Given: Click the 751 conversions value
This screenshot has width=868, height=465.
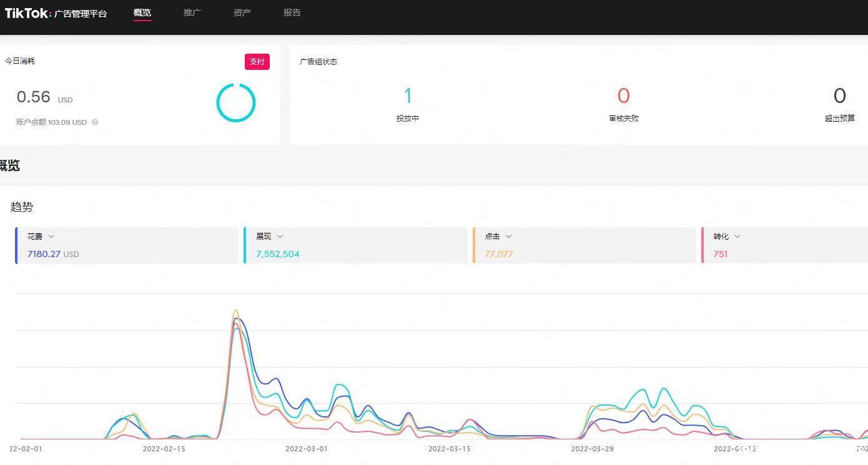Looking at the screenshot, I should pyautogui.click(x=720, y=254).
